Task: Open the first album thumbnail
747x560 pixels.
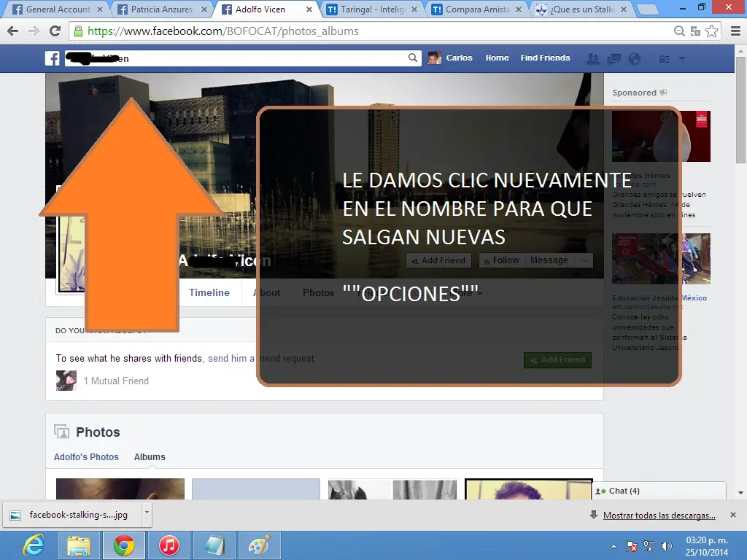Action: 120,489
